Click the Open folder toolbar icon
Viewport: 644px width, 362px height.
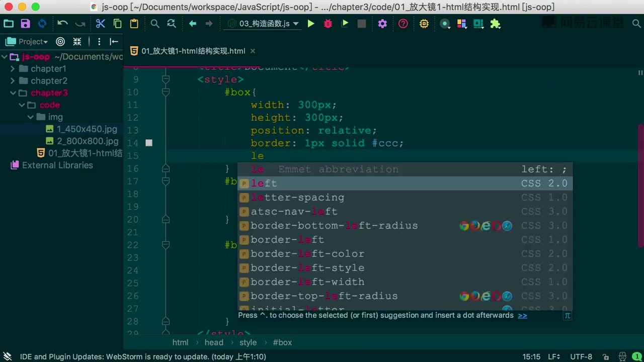tap(9, 24)
